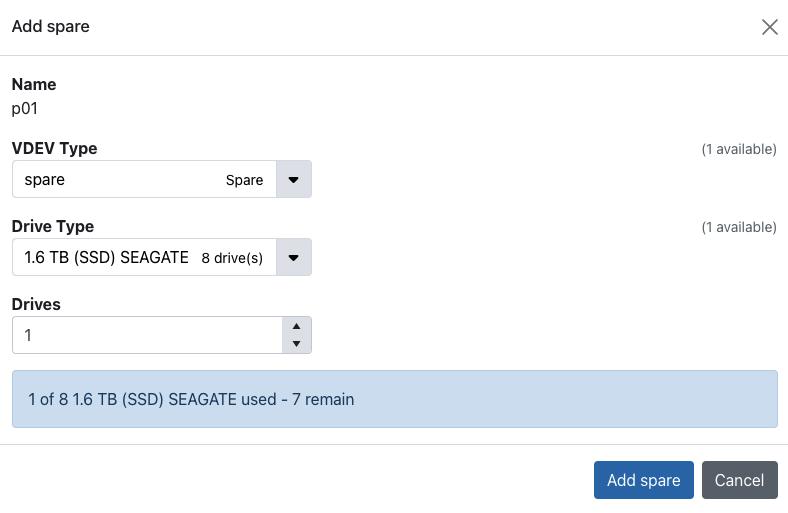Increase the Drives count with up arrow

tap(296, 326)
